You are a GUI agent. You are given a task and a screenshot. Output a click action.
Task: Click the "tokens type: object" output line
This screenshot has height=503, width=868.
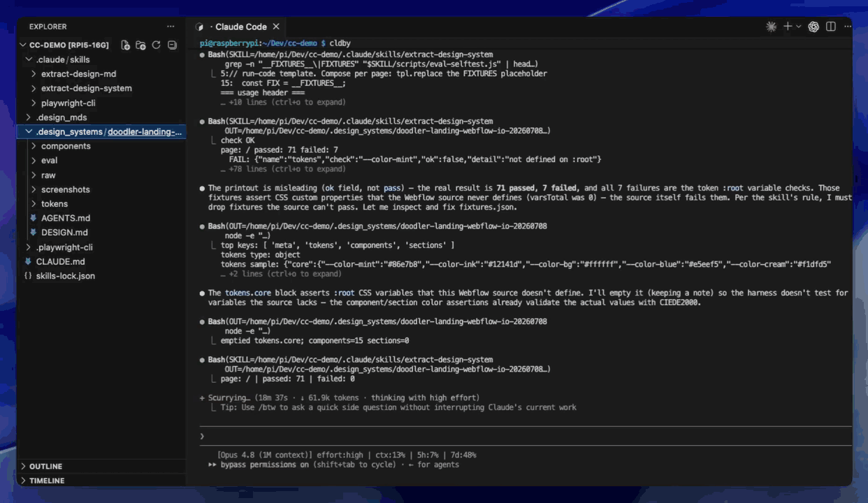[x=260, y=255]
